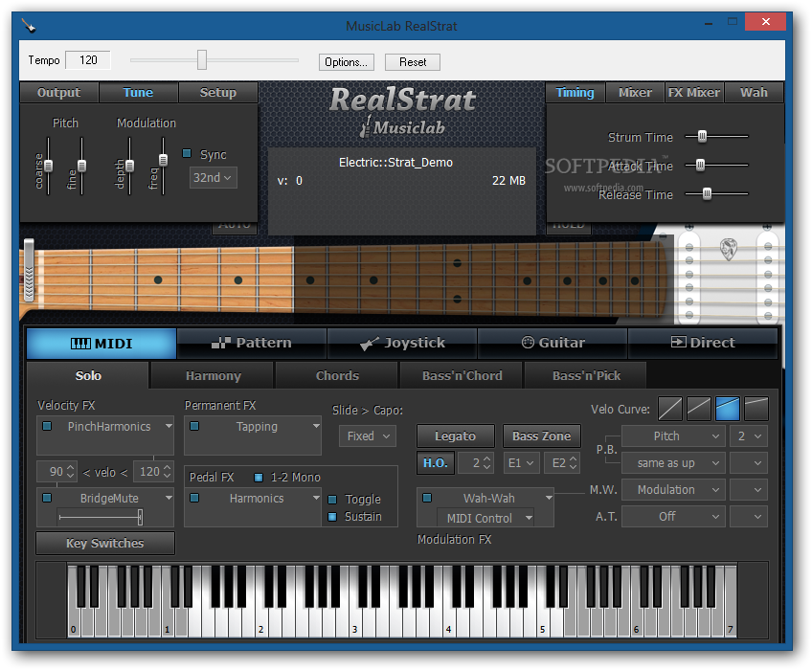
Task: Toggle the 1-2 Mono checkbox
Action: pos(259,478)
